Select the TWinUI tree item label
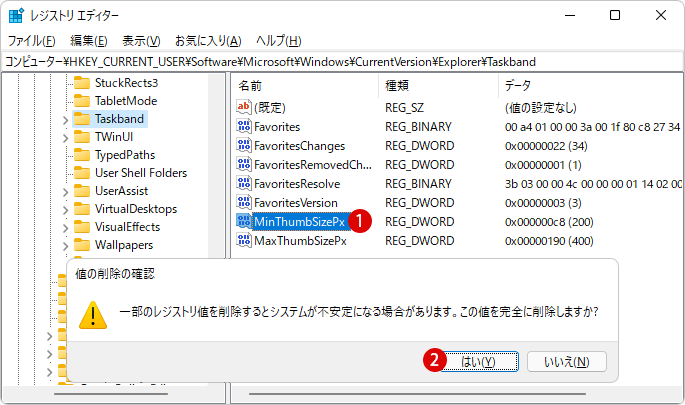Image resolution: width=685 pixels, height=405 pixels. pyautogui.click(x=114, y=137)
